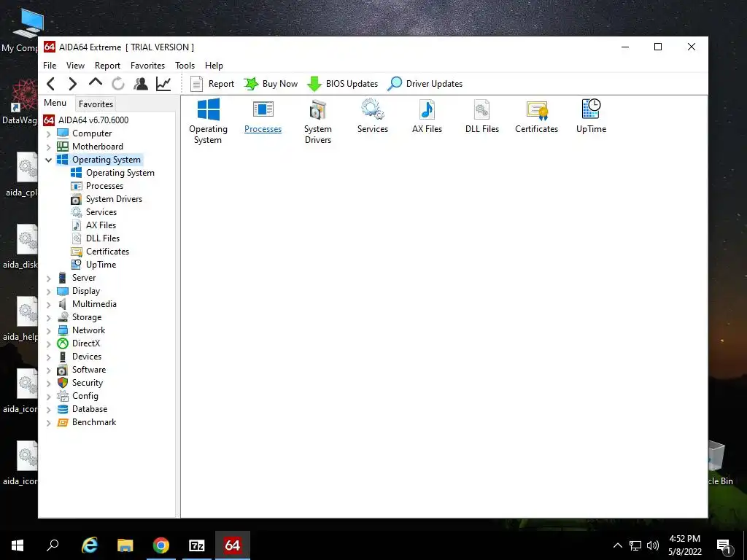Expand the Network tree node

click(x=49, y=330)
